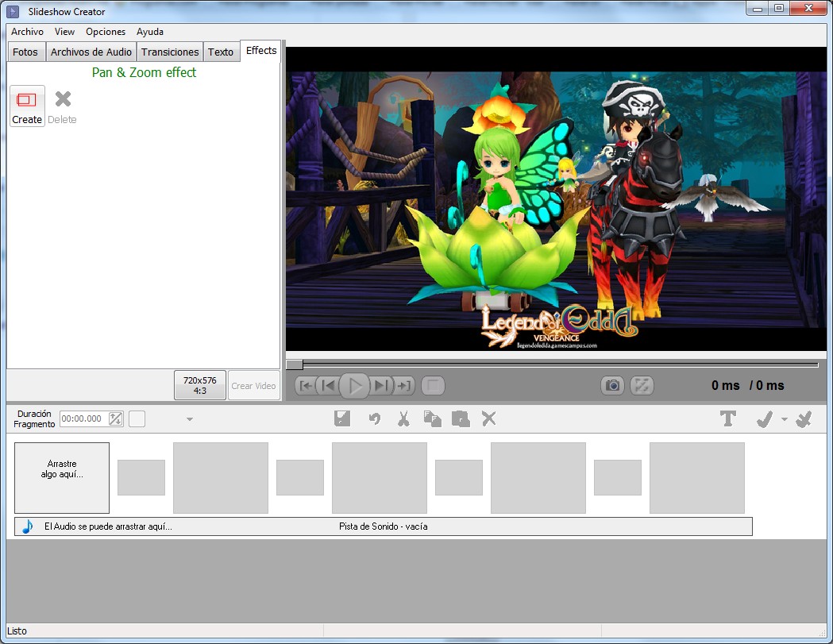The width and height of the screenshot is (833, 644).
Task: Open the Transiciones tab
Action: click(170, 52)
